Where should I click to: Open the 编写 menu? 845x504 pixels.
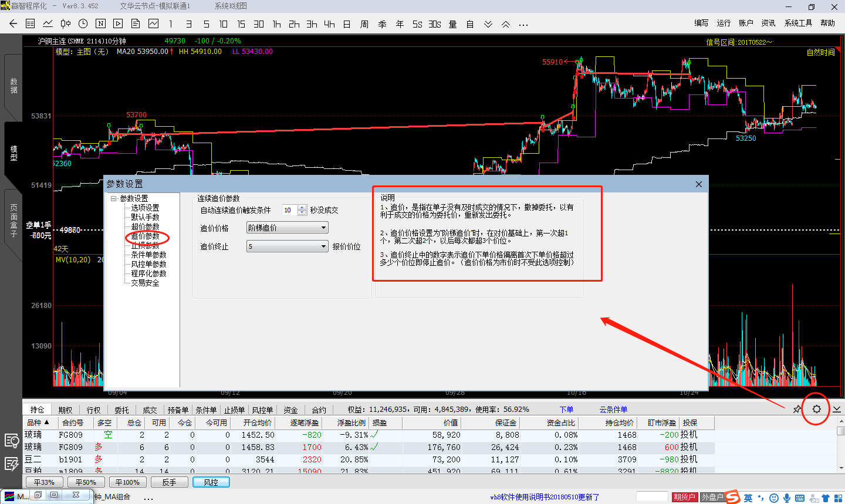(x=701, y=23)
